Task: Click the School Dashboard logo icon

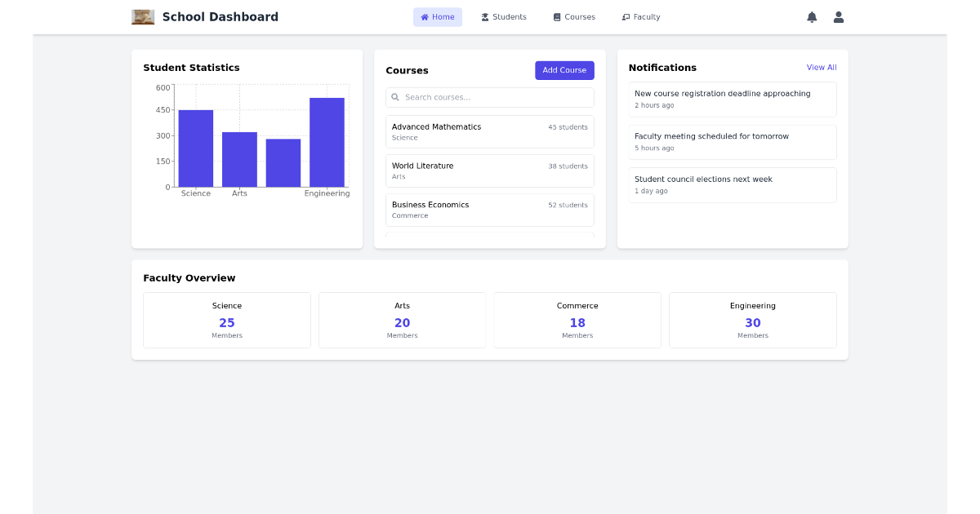Action: click(x=143, y=16)
